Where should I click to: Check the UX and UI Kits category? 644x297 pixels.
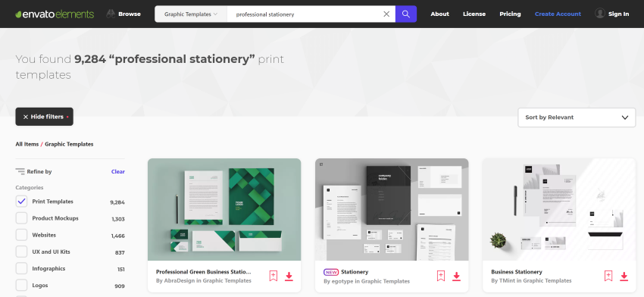tap(21, 252)
